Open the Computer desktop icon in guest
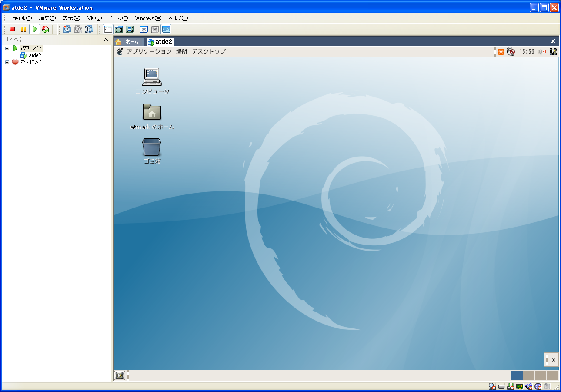 click(x=152, y=77)
